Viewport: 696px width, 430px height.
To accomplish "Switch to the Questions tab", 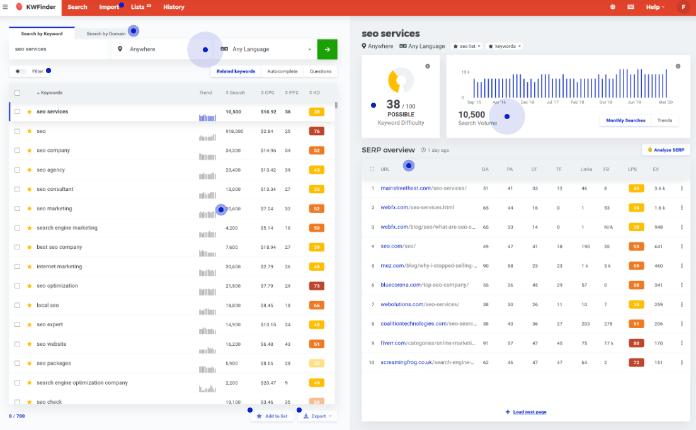I will tap(320, 71).
